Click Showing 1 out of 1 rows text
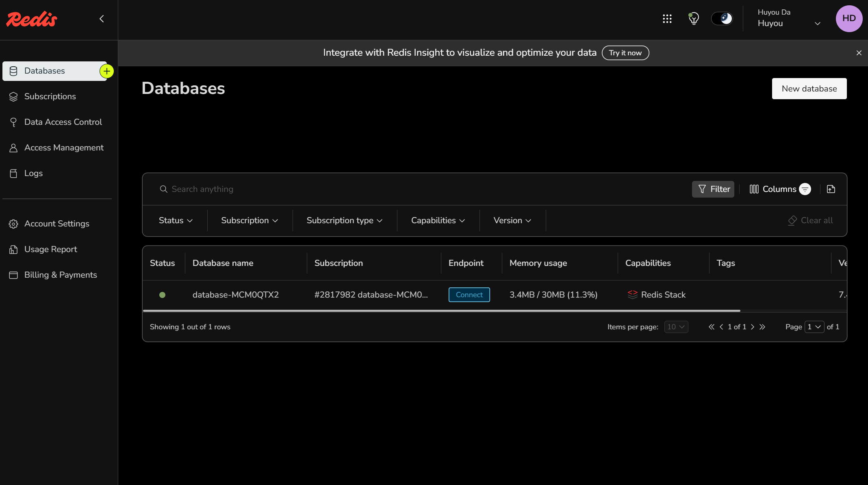 (190, 327)
